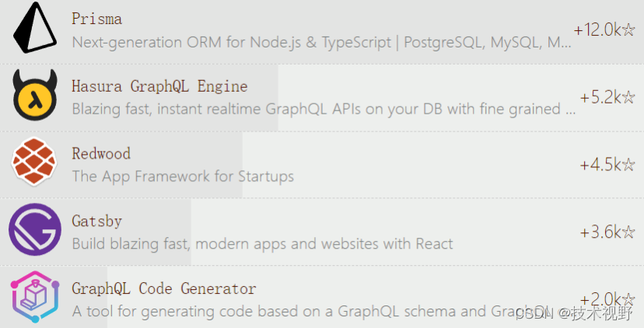The height and width of the screenshot is (328, 644).
Task: Click the +4.5k star count
Action: click(607, 165)
